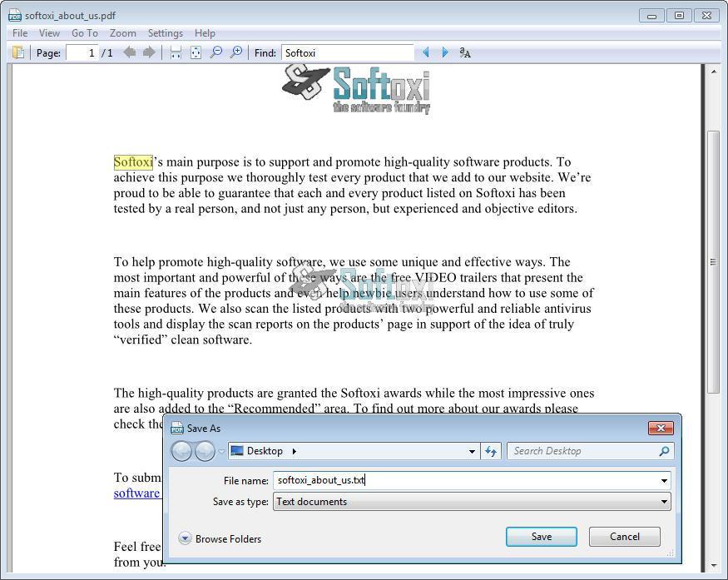Select Fit Page toolbar icon
The image size is (728, 580).
[x=196, y=52]
